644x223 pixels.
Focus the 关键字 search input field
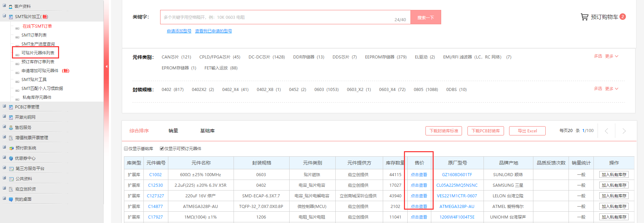[277, 17]
